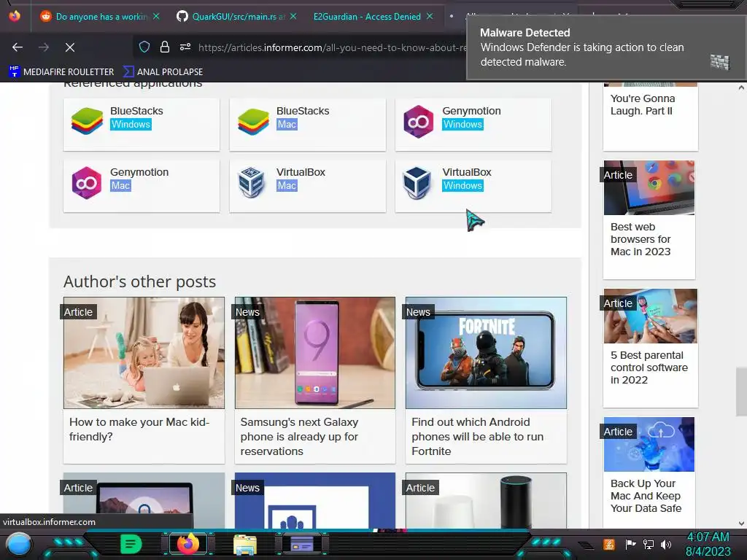Click the Genymotion Mac app icon
This screenshot has width=747, height=560.
tap(86, 182)
